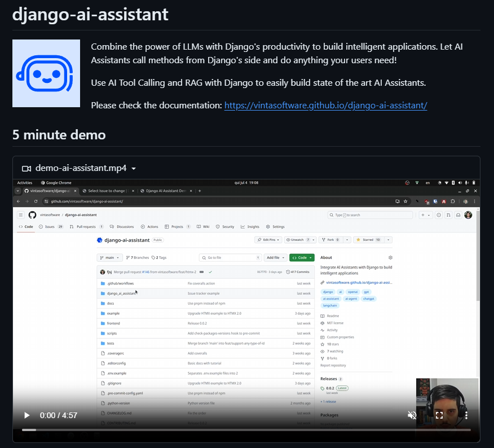Open the About section gear icon

click(390, 257)
